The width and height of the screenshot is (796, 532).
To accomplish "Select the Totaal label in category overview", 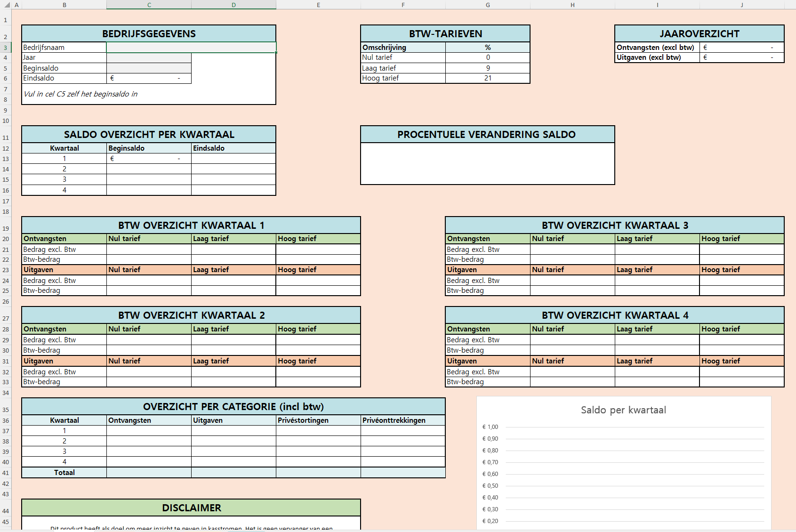I will click(64, 473).
